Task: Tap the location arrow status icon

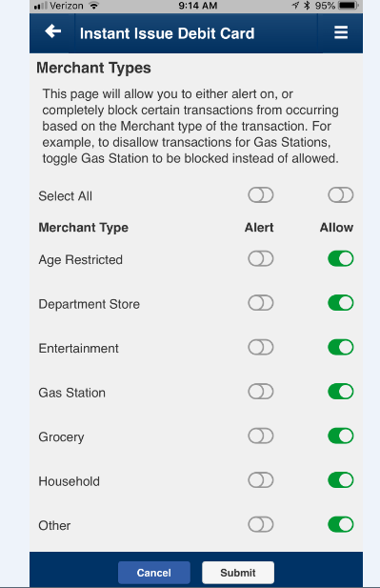Action: point(295,6)
